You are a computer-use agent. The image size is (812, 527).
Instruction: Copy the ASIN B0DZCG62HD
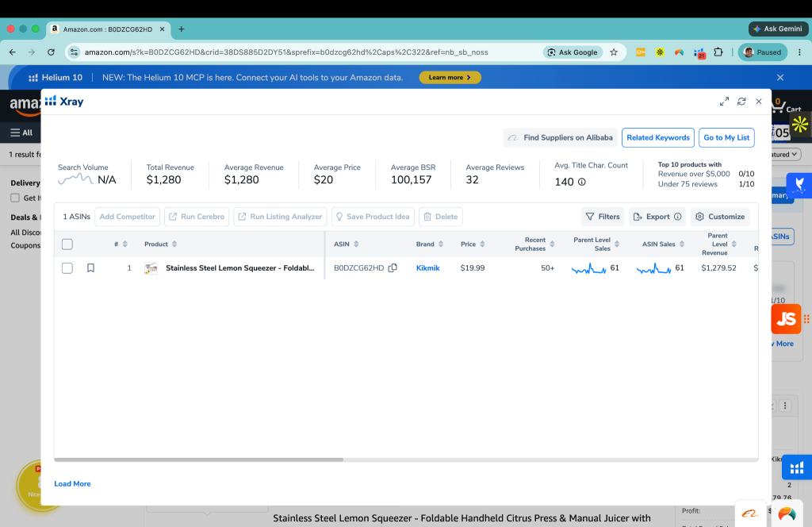click(393, 268)
